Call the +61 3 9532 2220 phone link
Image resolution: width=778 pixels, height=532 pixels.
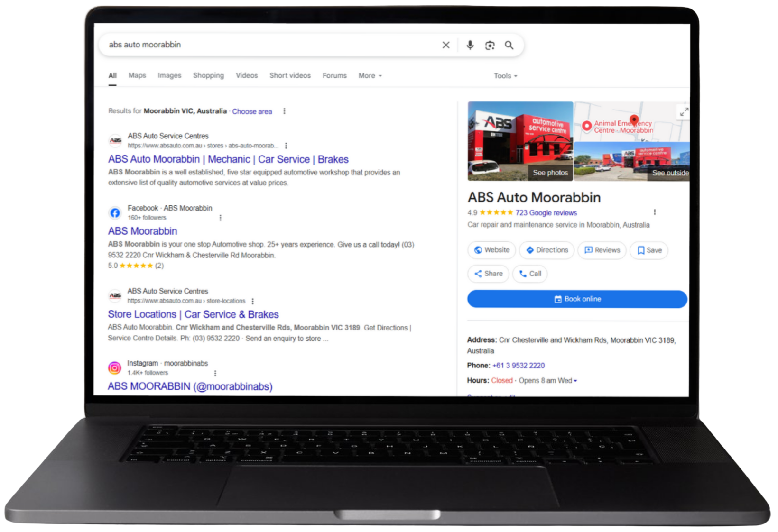pos(519,366)
